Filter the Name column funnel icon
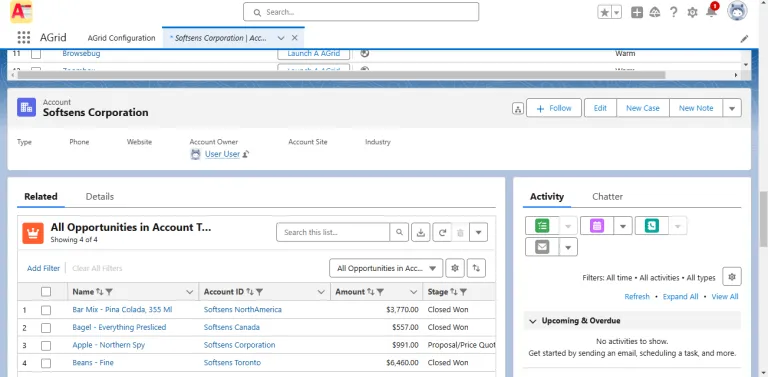This screenshot has width=768, height=377. [109, 292]
